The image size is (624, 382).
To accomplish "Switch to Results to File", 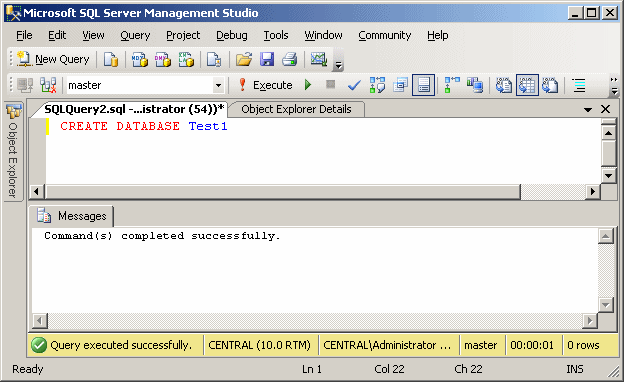I will pyautogui.click(x=550, y=85).
